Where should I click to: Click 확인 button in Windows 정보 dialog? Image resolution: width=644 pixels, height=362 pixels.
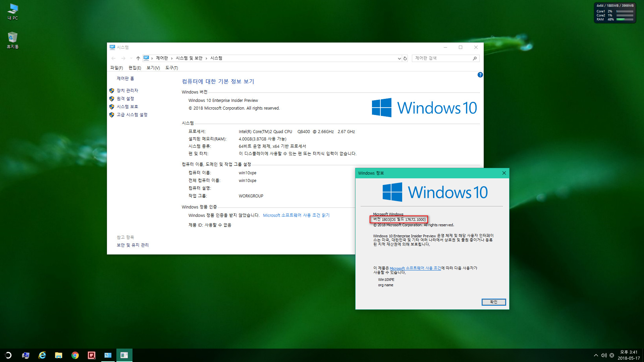pyautogui.click(x=494, y=302)
